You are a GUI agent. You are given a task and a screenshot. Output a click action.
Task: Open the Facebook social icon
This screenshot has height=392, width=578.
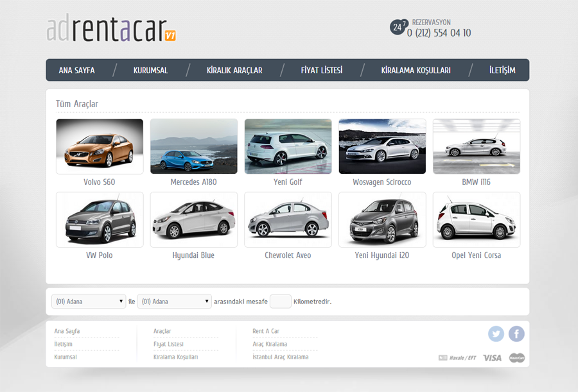[516, 334]
